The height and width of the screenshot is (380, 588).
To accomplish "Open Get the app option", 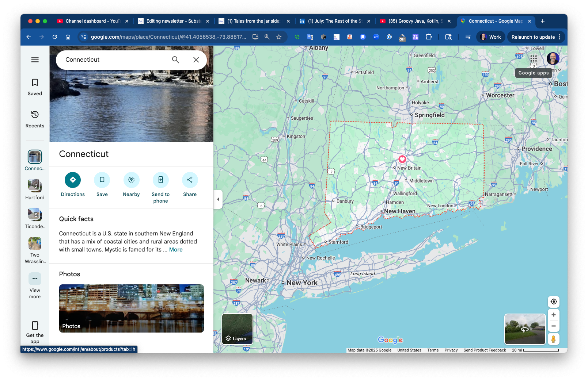I will [x=35, y=332].
